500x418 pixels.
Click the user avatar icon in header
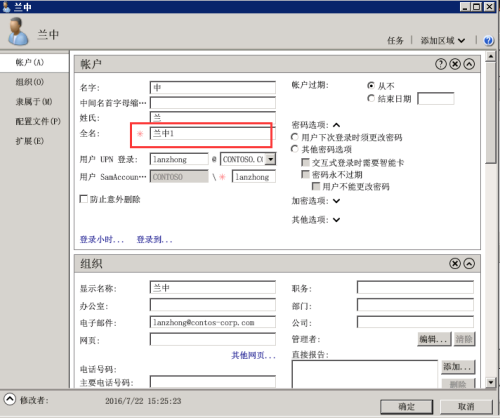point(18,32)
